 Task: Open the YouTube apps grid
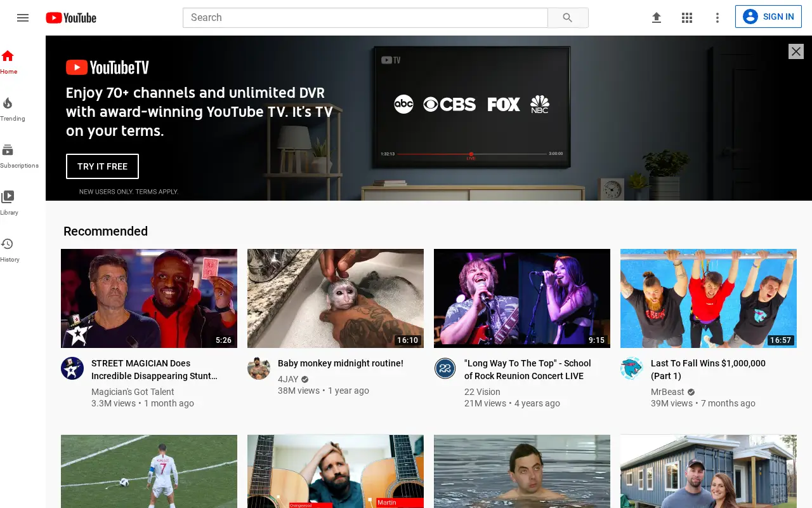687,18
